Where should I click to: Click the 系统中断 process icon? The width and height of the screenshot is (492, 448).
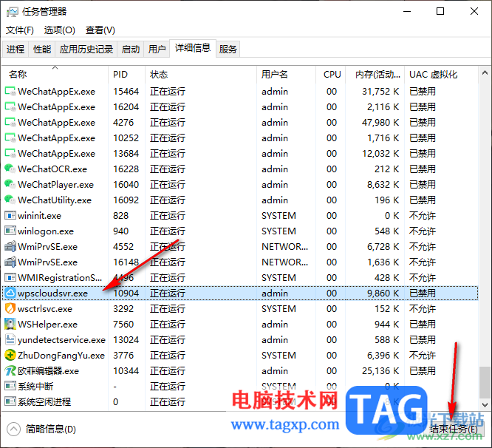click(x=10, y=386)
